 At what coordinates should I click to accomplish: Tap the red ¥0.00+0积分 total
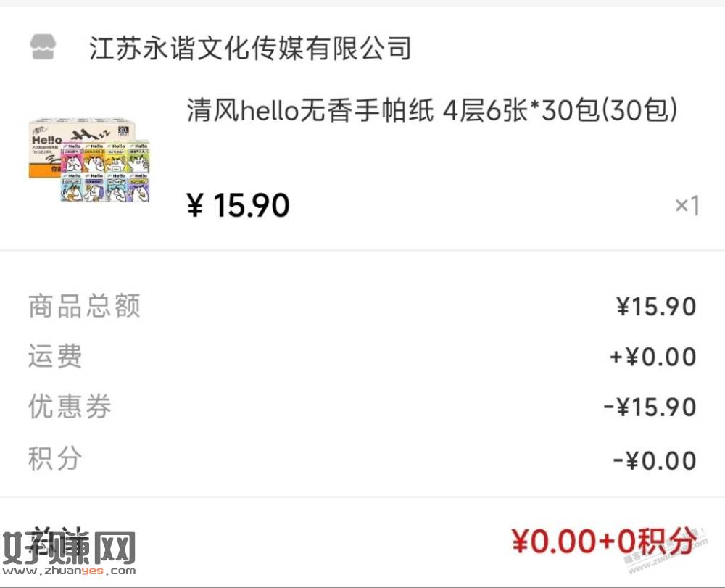point(603,541)
